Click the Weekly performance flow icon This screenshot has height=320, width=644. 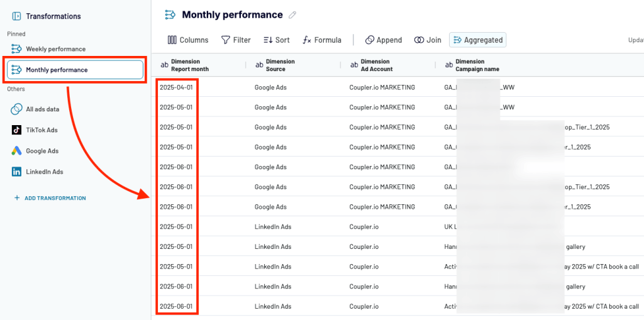tap(16, 49)
